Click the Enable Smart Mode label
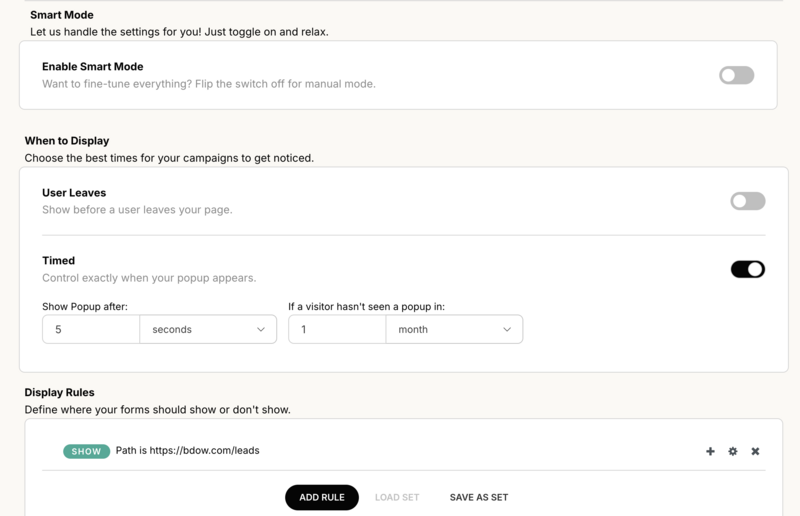 [x=92, y=67]
